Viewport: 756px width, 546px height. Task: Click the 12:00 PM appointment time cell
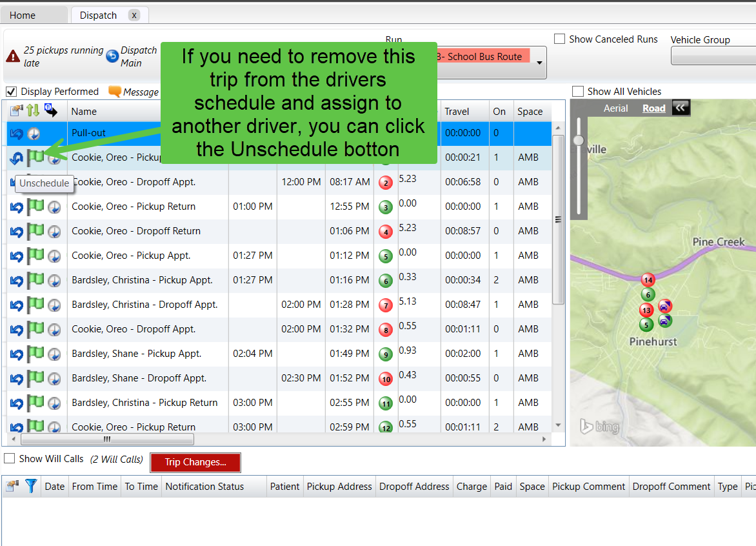(301, 182)
